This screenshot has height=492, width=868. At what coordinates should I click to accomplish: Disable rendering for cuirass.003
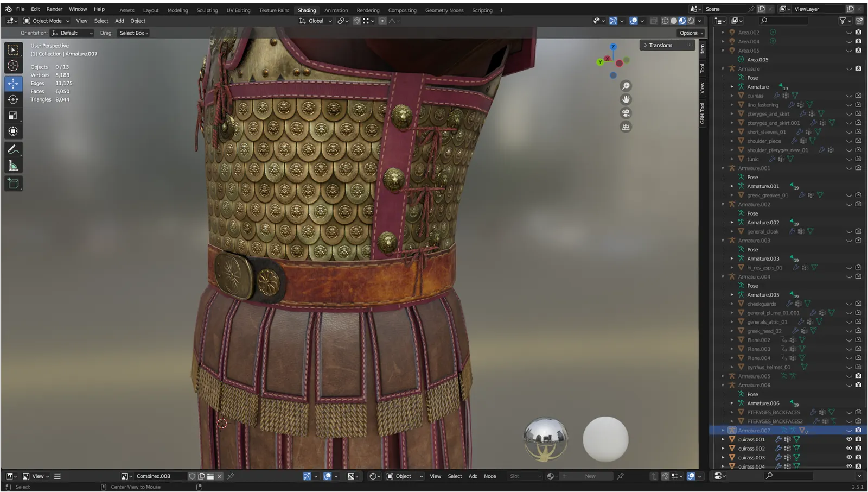(858, 457)
